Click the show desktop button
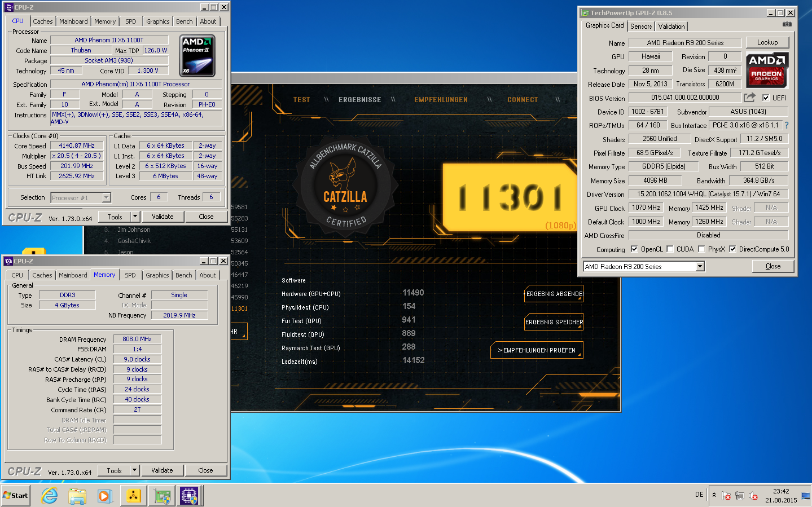Viewport: 812px width, 507px height. (806, 496)
